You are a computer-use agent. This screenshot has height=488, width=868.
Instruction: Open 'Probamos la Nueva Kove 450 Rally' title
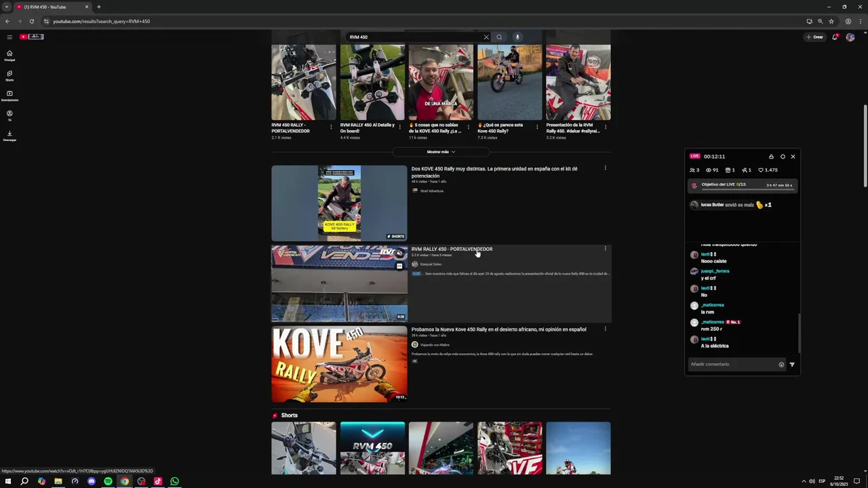click(498, 329)
